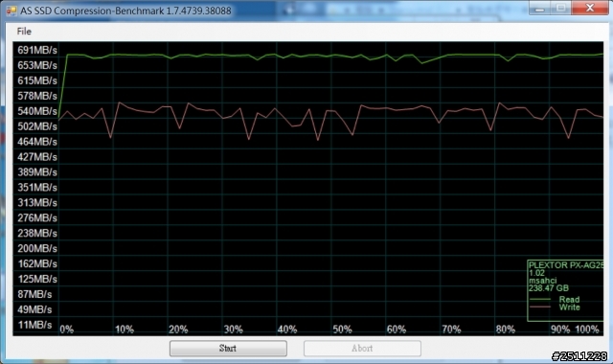This screenshot has width=613, height=364.
Task: Click the window title text
Action: 125,11
